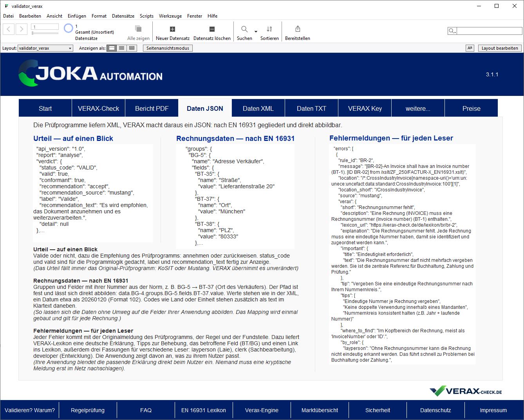Click the record navigation slider
The height and width of the screenshot is (420, 524).
[x=45, y=33]
